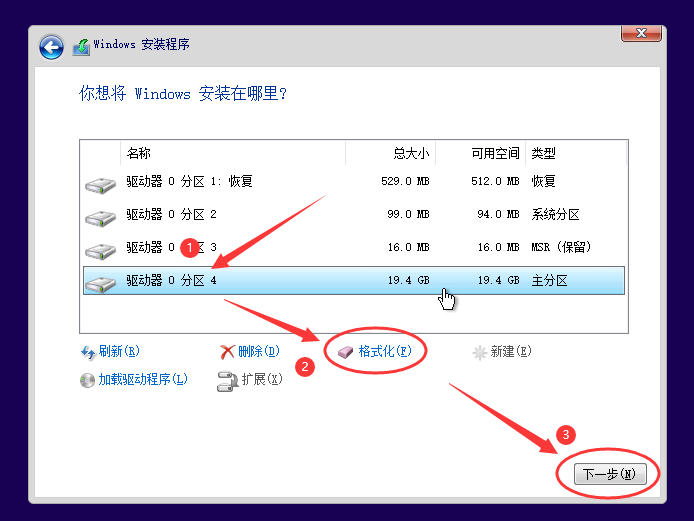Click the 可用空间 column header
This screenshot has width=694, height=521.
(x=480, y=153)
